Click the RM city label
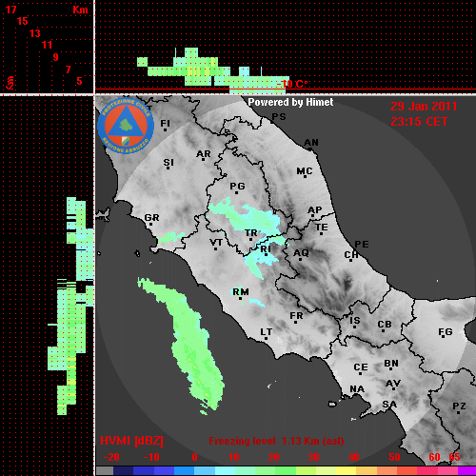 241,292
